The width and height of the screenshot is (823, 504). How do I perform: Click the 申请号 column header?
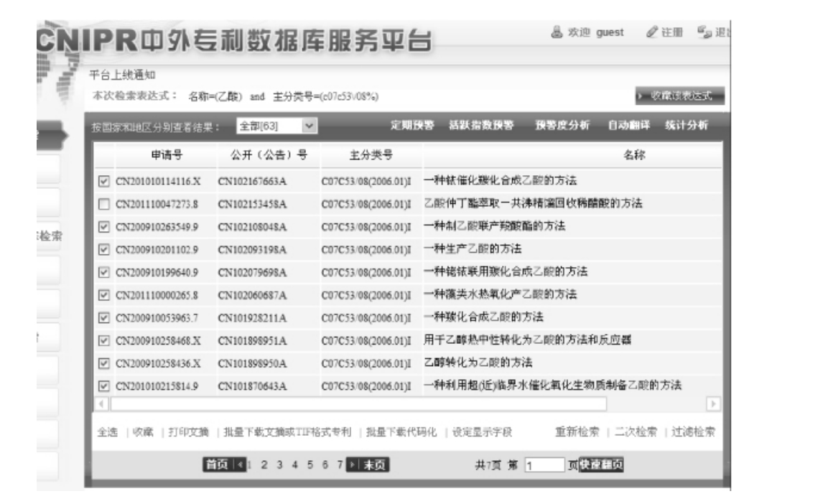click(167, 154)
